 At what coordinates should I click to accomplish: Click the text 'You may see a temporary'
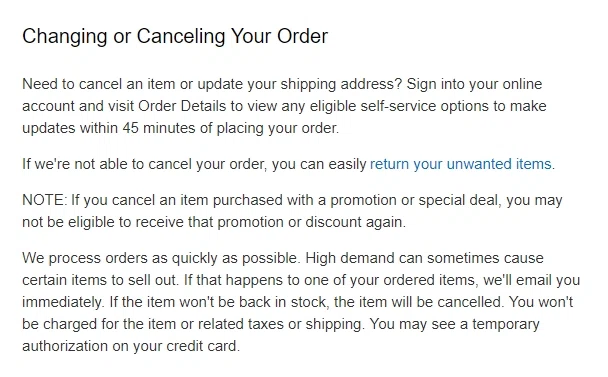click(x=454, y=324)
